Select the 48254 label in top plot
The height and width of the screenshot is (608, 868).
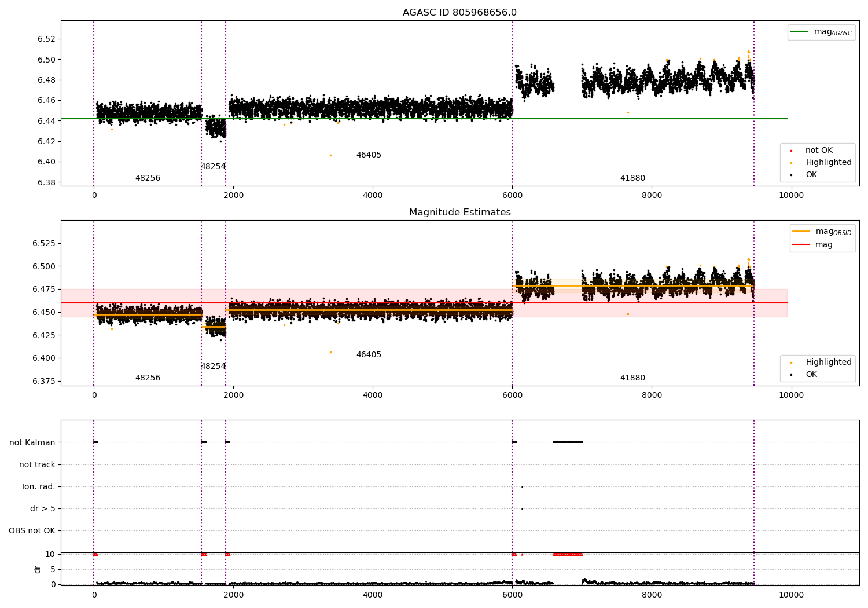pos(213,167)
